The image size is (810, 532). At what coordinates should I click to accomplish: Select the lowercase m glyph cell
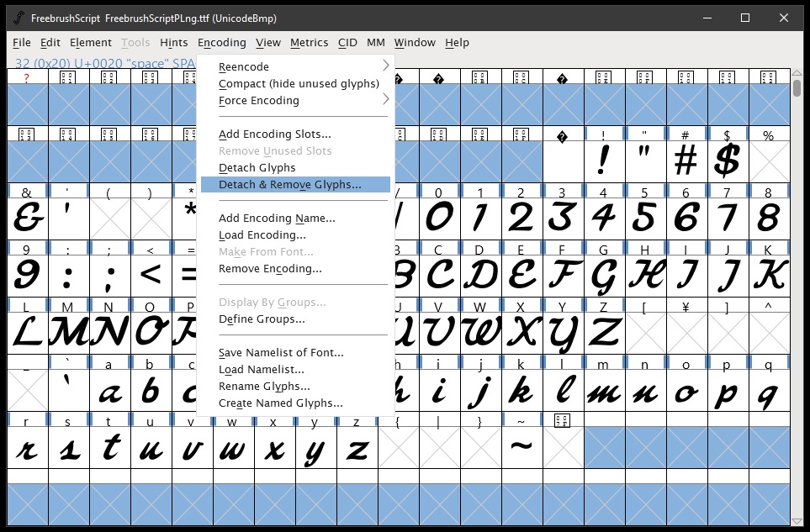(x=605, y=391)
